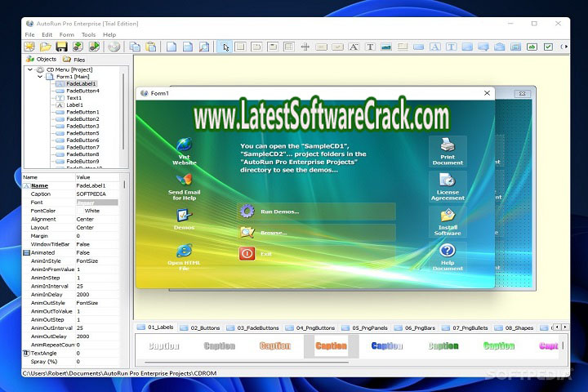Open the Tools menu
The width and height of the screenshot is (588, 392).
click(x=88, y=34)
